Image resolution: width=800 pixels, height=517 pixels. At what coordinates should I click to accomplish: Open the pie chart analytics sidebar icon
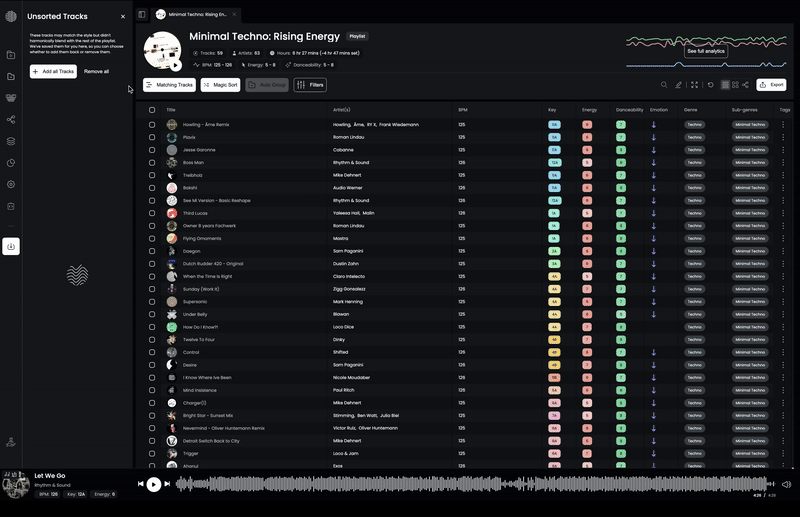tap(11, 163)
